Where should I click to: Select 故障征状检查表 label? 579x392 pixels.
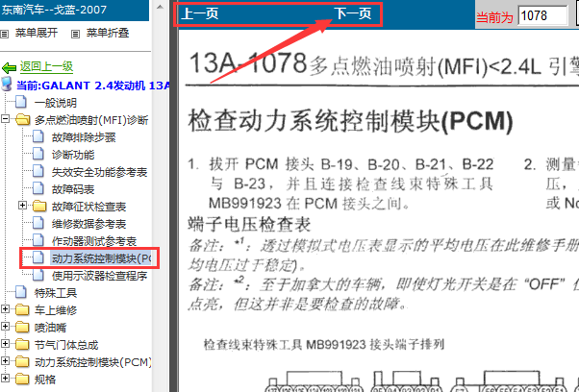pos(89,207)
